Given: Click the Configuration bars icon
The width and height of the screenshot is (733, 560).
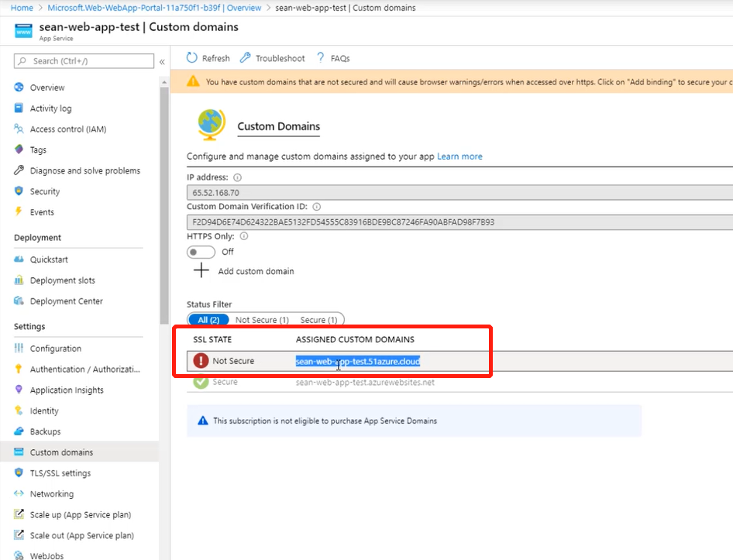Looking at the screenshot, I should 19,348.
